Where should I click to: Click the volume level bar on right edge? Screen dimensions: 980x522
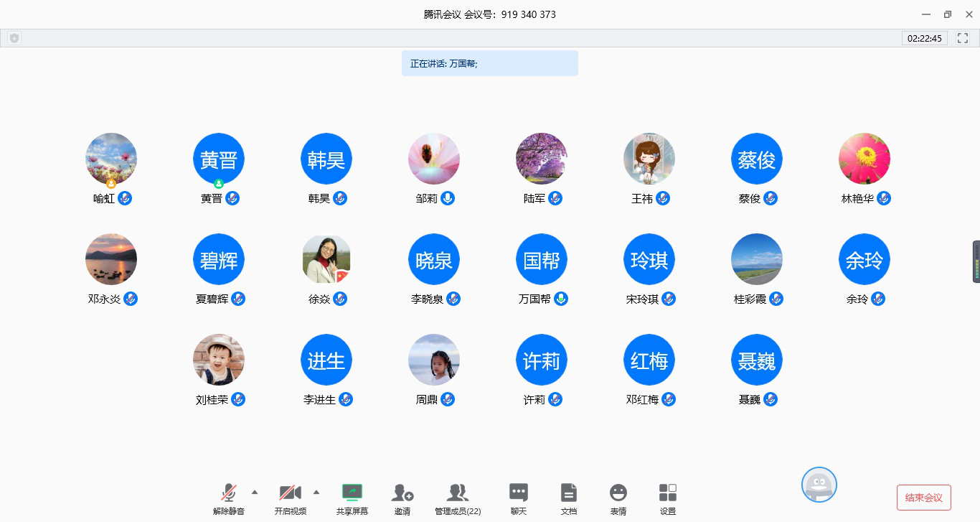(976, 261)
